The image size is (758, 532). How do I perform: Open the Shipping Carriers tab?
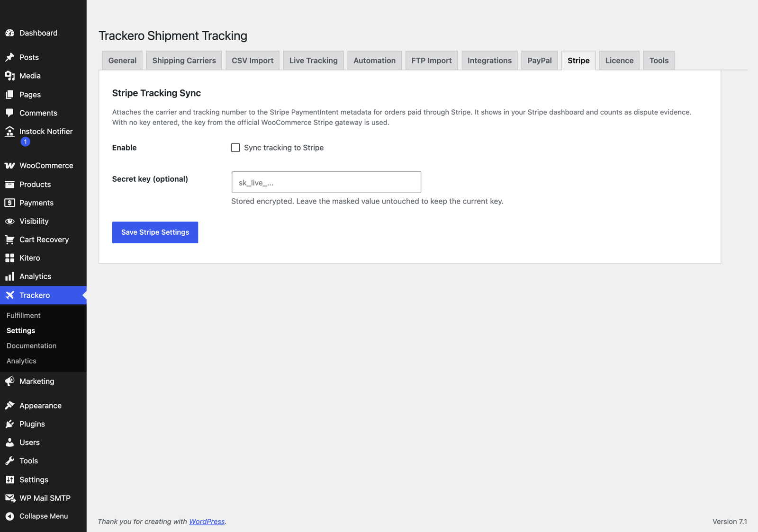[184, 61]
